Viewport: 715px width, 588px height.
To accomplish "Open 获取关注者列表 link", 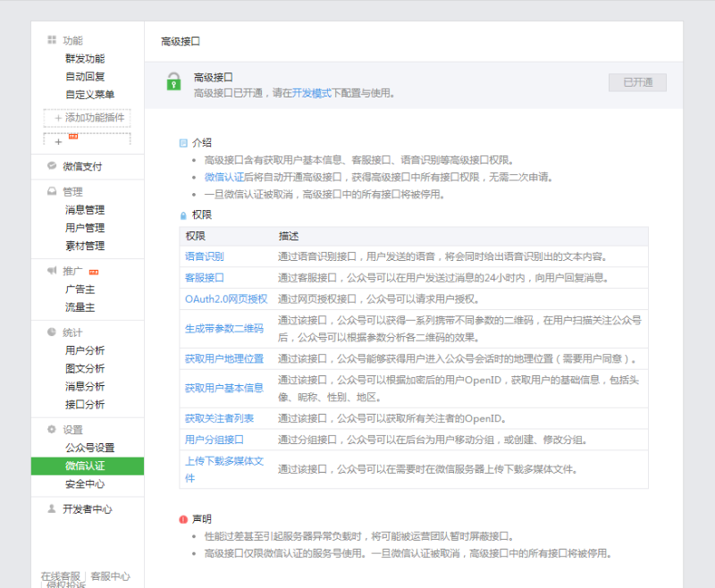I will click(x=219, y=418).
